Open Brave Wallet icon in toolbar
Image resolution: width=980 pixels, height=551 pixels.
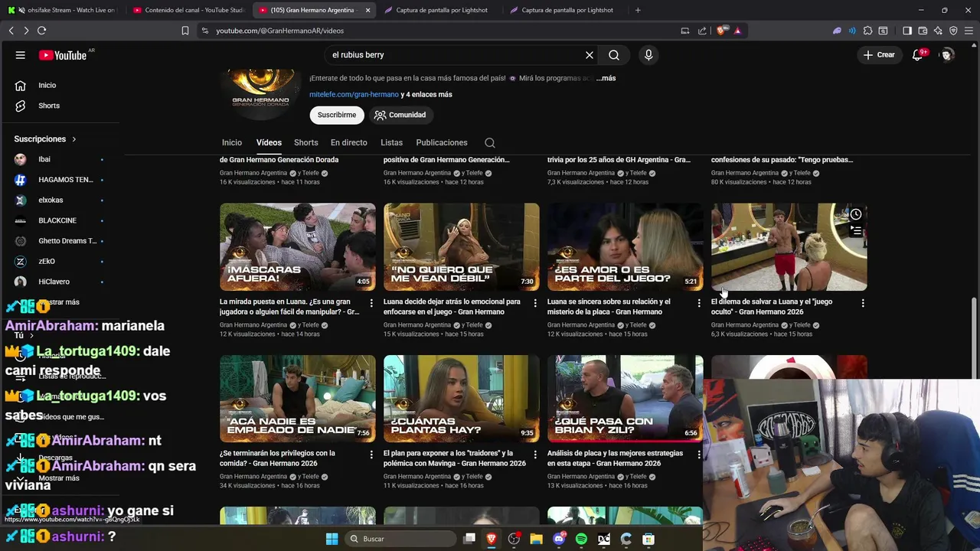point(923,31)
